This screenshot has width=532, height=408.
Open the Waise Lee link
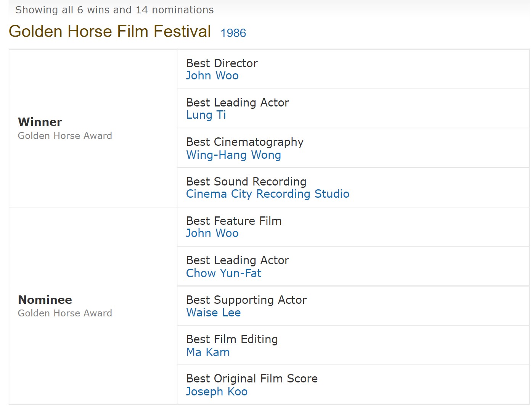213,313
